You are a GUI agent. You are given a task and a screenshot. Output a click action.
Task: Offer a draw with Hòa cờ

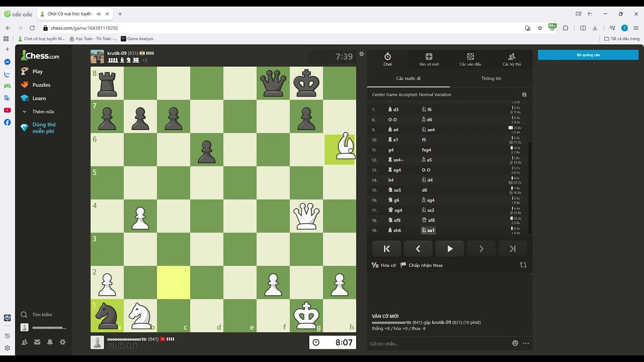click(384, 265)
